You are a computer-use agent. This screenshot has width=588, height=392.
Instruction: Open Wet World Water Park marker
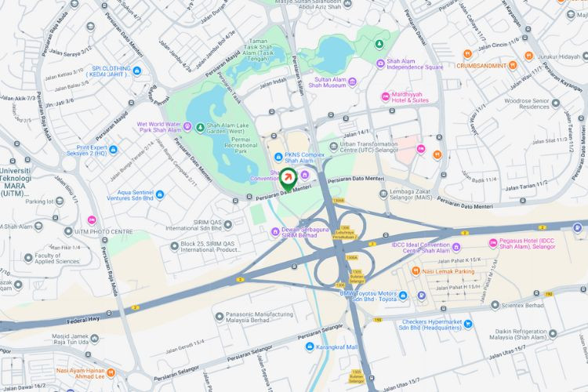187,126
